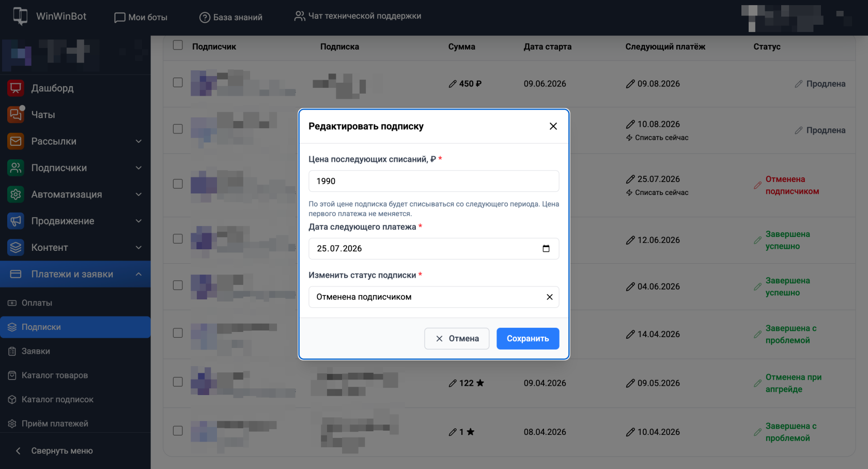Viewport: 868px width, 469px height.
Task: Toggle the select-all checkbox in table header
Action: (x=178, y=46)
